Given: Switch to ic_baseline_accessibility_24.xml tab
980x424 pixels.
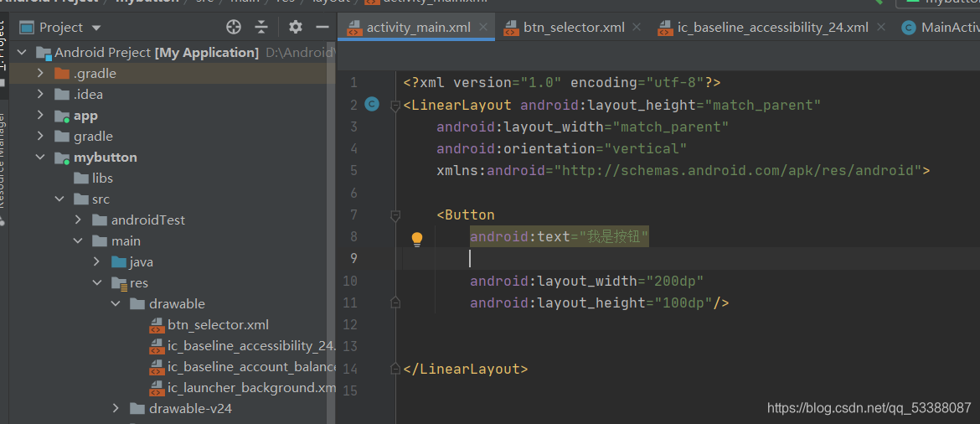Looking at the screenshot, I should tap(772, 27).
